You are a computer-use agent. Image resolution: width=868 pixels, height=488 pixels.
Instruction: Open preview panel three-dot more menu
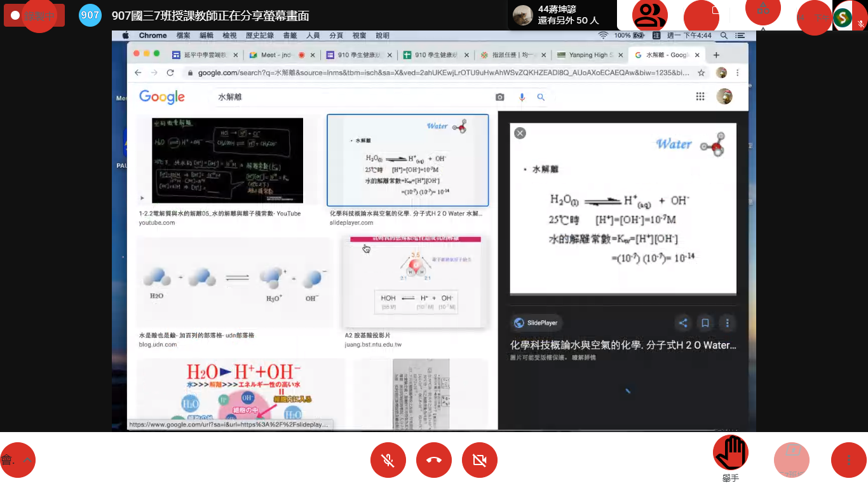pyautogui.click(x=728, y=323)
